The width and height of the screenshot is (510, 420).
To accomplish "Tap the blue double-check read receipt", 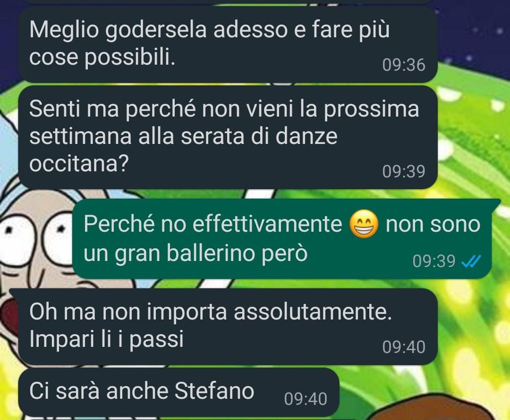I will [x=471, y=260].
